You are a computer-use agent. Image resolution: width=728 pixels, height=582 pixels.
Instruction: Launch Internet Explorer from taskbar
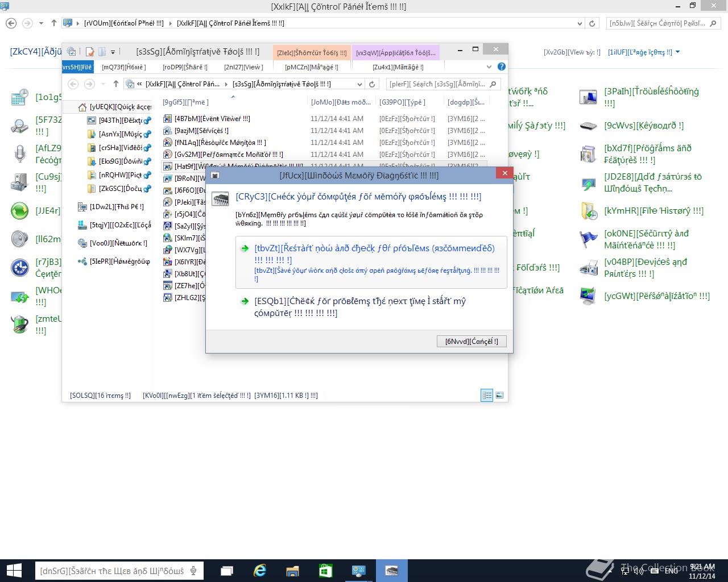pos(260,571)
